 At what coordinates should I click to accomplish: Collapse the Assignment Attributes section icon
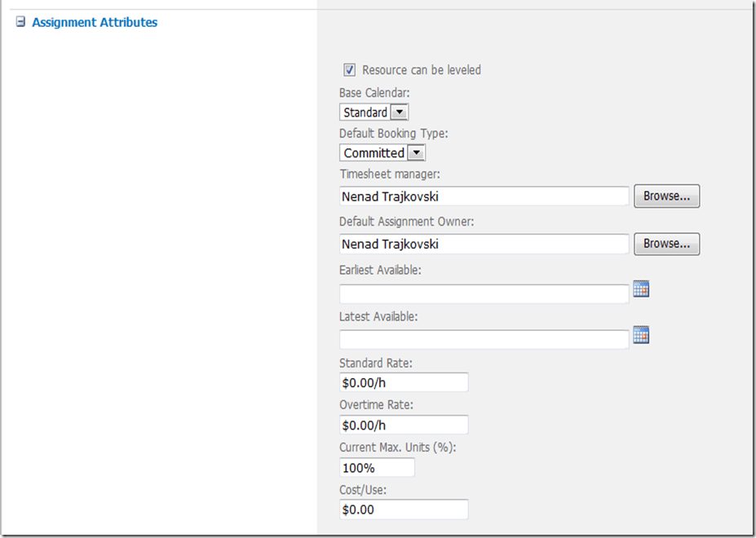click(x=20, y=23)
